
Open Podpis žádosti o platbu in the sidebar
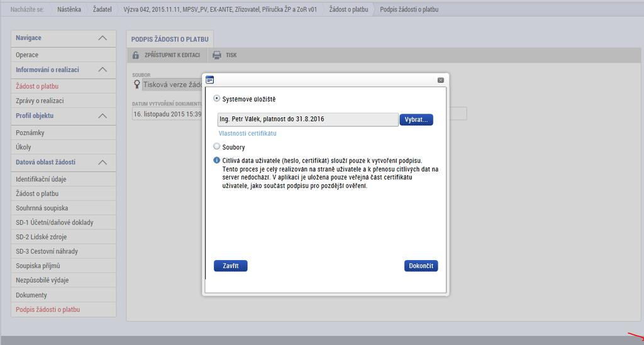point(64,309)
